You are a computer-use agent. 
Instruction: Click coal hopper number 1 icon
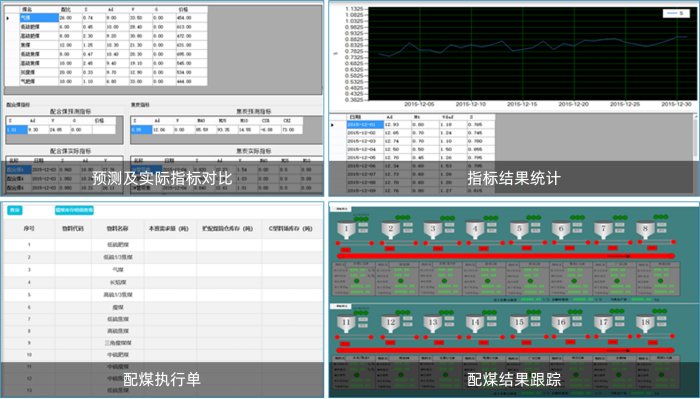click(x=346, y=229)
